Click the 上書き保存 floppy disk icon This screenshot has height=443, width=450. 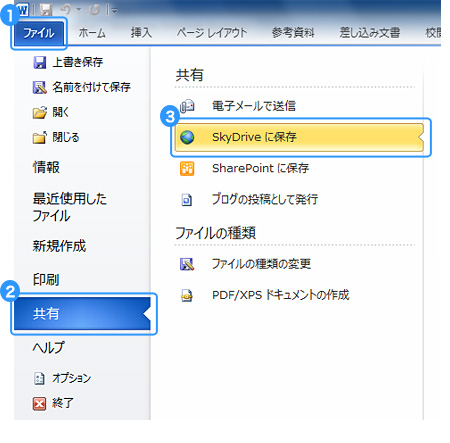pyautogui.click(x=39, y=62)
